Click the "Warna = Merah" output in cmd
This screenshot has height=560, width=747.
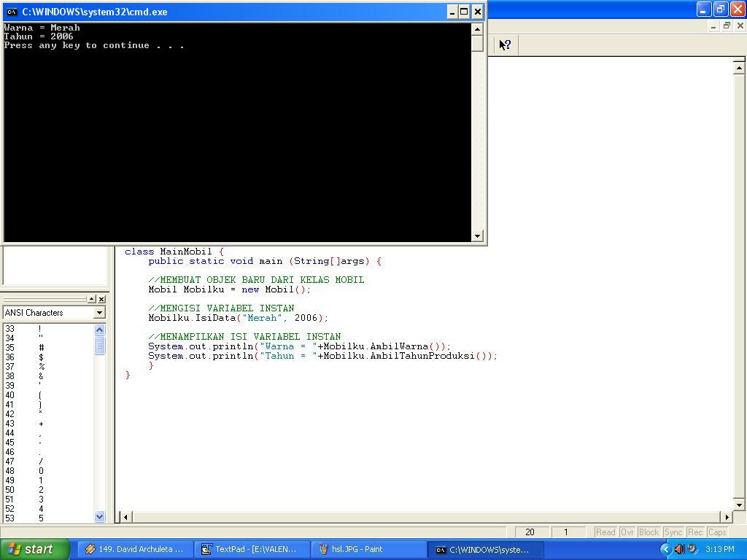(42, 28)
